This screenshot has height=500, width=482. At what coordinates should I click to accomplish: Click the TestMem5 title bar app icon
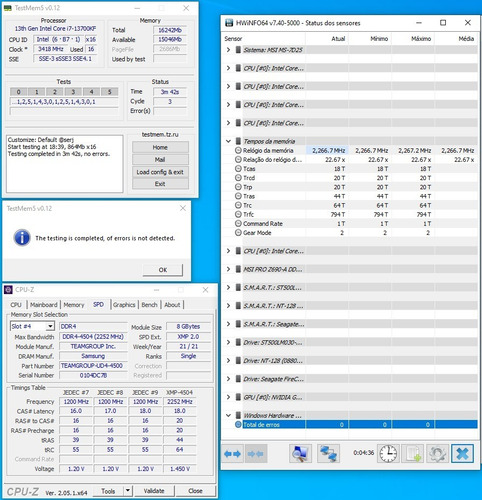[8, 8]
